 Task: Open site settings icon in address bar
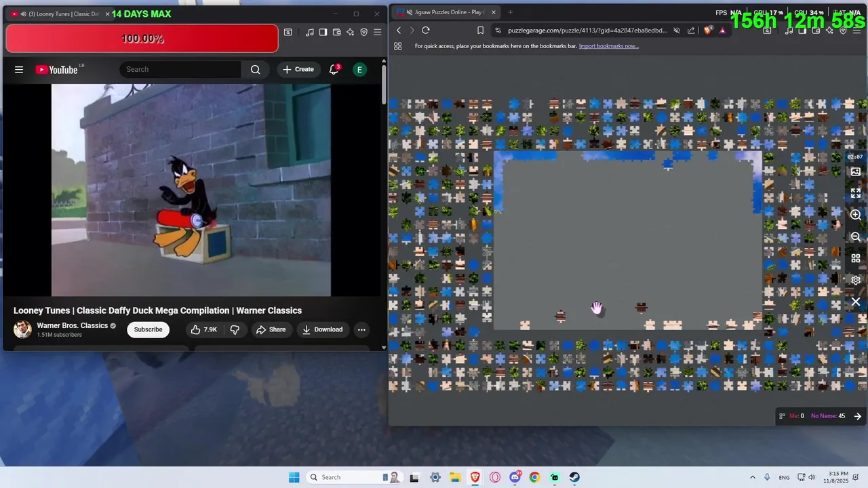tap(498, 30)
